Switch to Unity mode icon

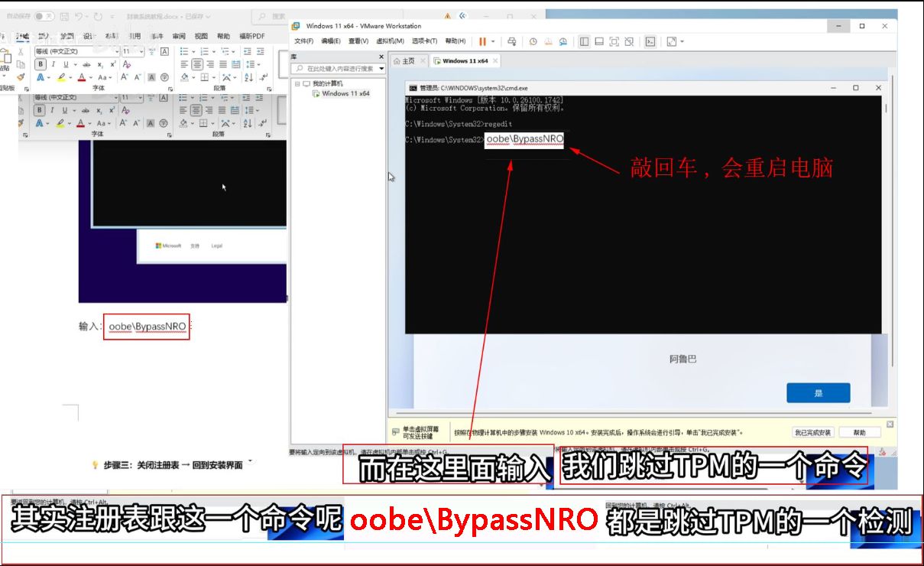click(628, 41)
